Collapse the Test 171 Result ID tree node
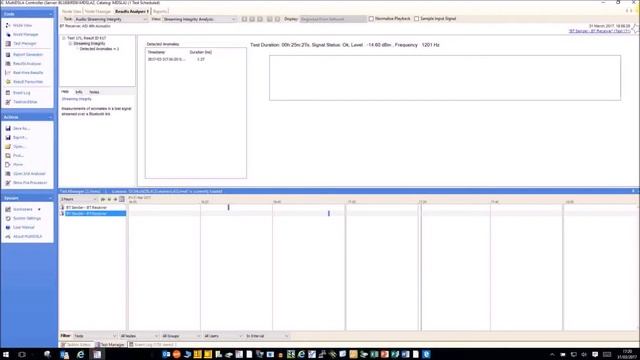 pyautogui.click(x=64, y=38)
